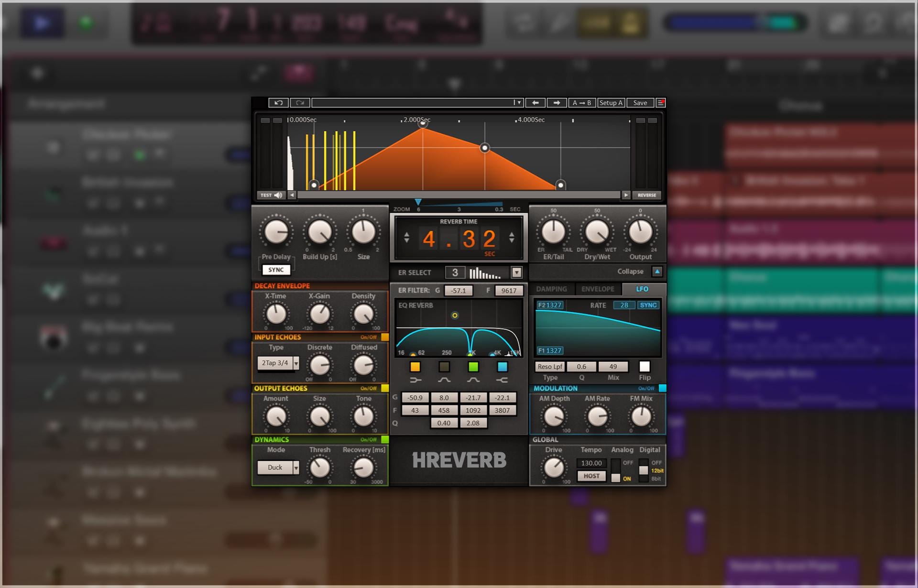Click the ZOOM slider triangle marker

[418, 202]
